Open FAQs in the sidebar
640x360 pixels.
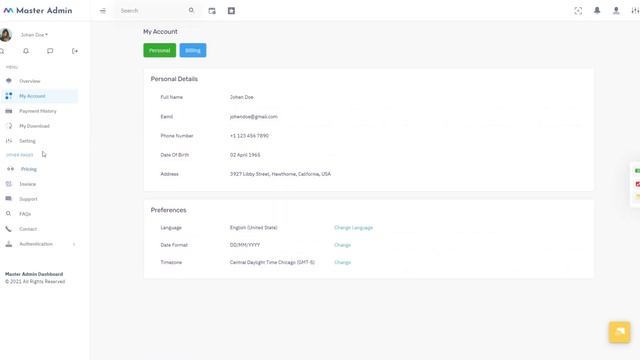tap(25, 214)
